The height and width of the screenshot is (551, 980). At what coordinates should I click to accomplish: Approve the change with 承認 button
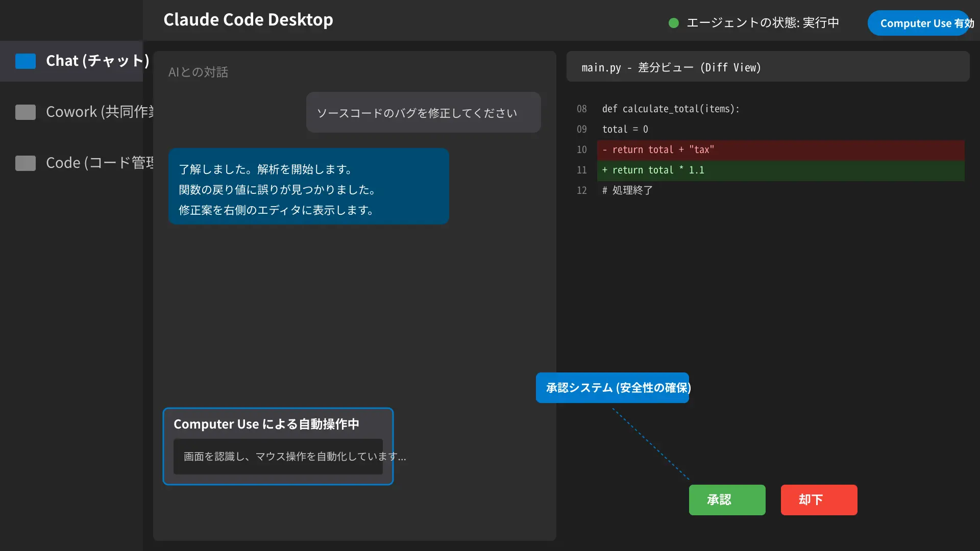[x=727, y=500]
